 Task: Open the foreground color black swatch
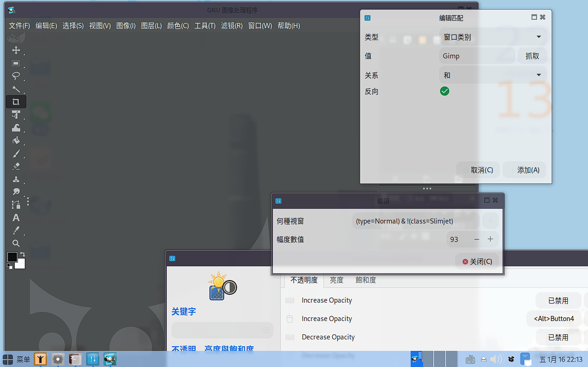[x=12, y=257]
